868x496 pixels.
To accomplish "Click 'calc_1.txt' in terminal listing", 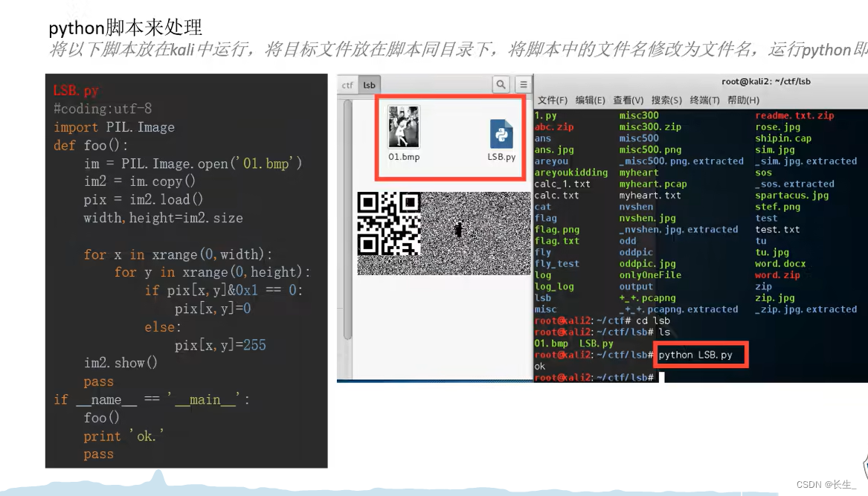I will (x=562, y=184).
